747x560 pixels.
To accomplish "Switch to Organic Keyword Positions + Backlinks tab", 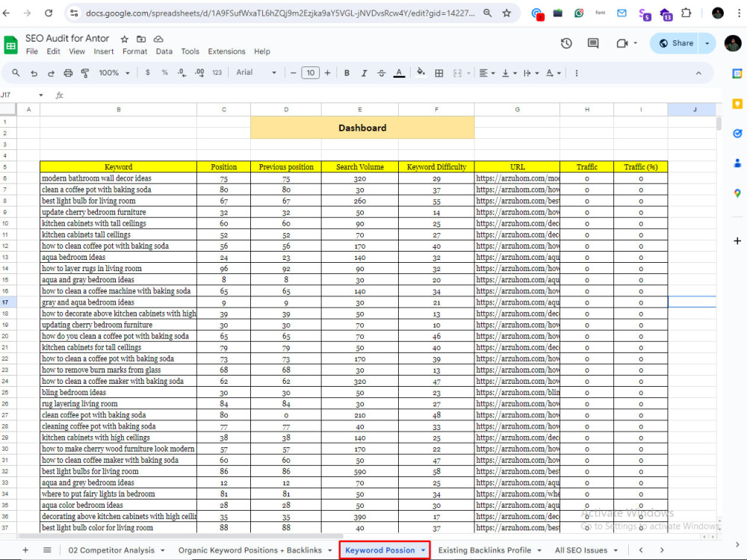I will coord(250,550).
